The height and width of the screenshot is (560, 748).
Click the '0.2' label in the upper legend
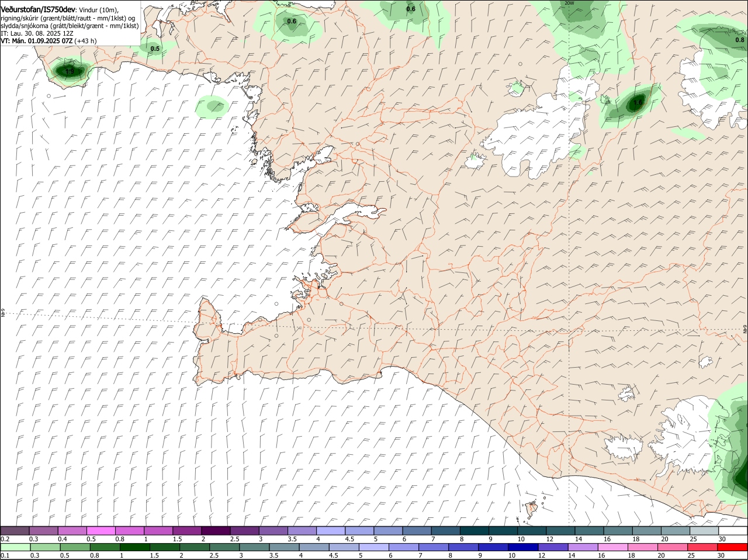5,538
